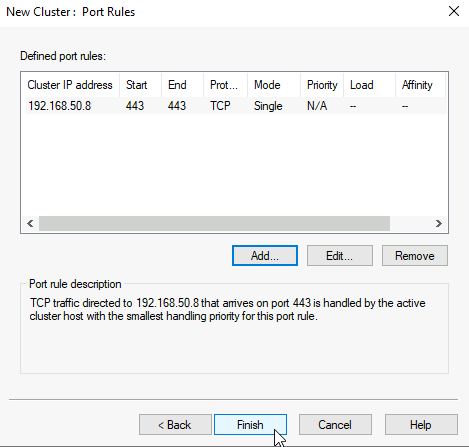This screenshot has width=469, height=447.
Task: Click the horizontal scrollbar thumb
Action: (214, 223)
